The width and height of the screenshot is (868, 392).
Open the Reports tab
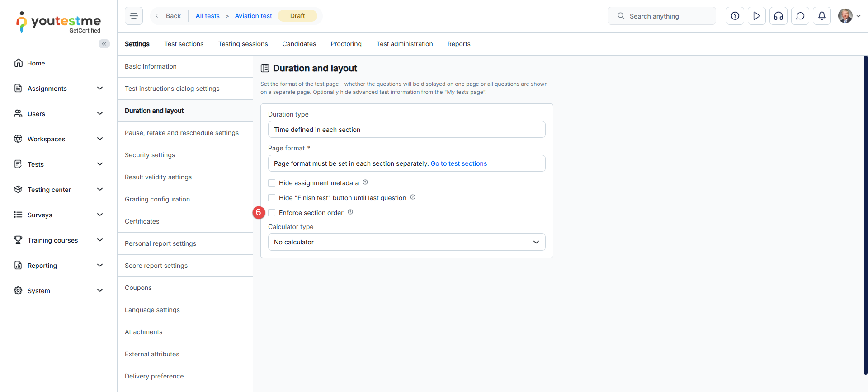pos(459,44)
